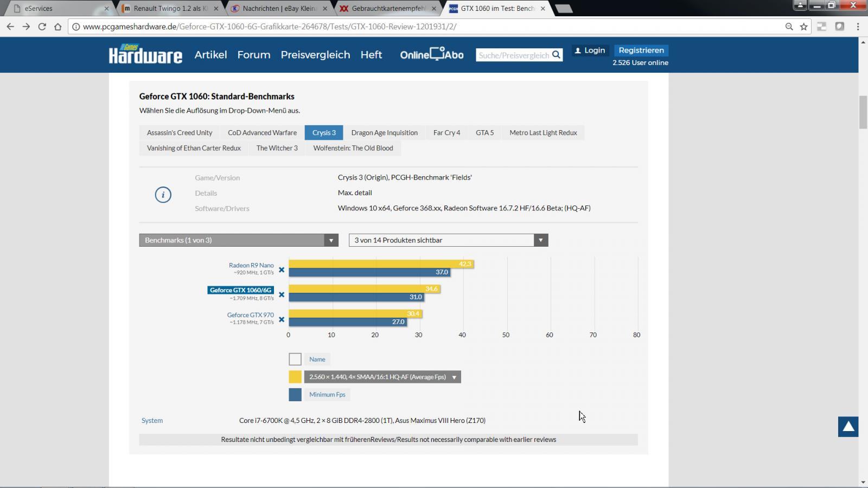Image resolution: width=868 pixels, height=488 pixels.
Task: Open the Benchmarks (1 von 3) dropdown
Action: pyautogui.click(x=239, y=240)
